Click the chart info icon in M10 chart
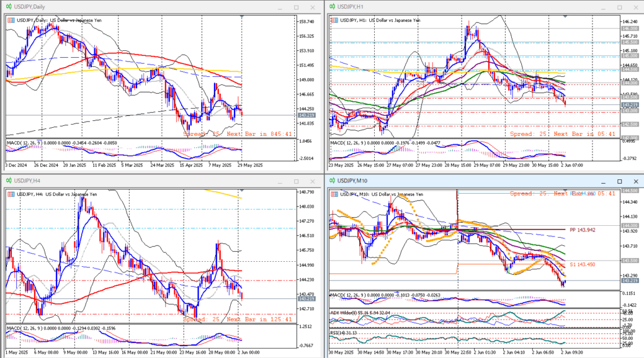The width and height of the screenshot is (644, 358). [x=335, y=194]
